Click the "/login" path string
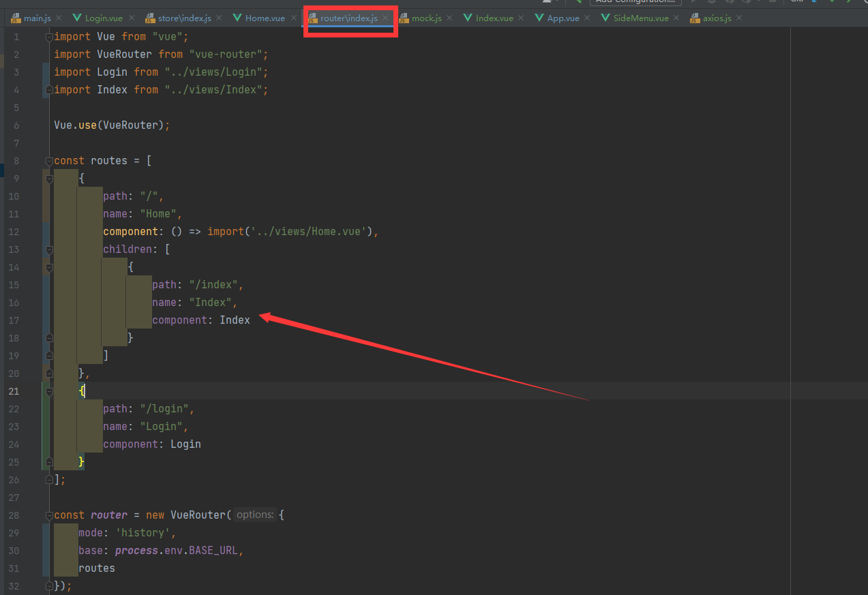Screen dimensions: 868x595 pos(164,409)
